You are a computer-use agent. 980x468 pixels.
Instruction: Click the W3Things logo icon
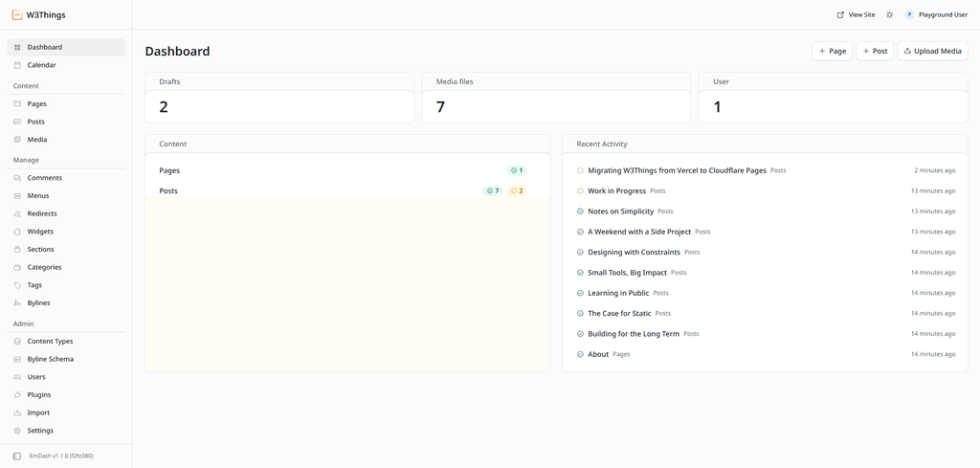pos(17,15)
